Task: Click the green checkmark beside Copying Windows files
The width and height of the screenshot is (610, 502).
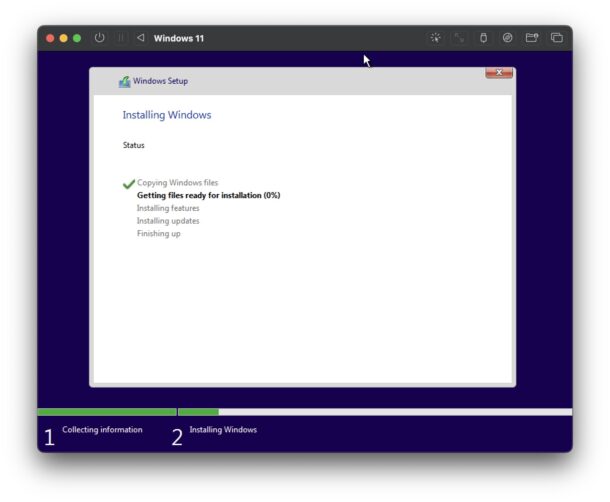Action: [129, 183]
